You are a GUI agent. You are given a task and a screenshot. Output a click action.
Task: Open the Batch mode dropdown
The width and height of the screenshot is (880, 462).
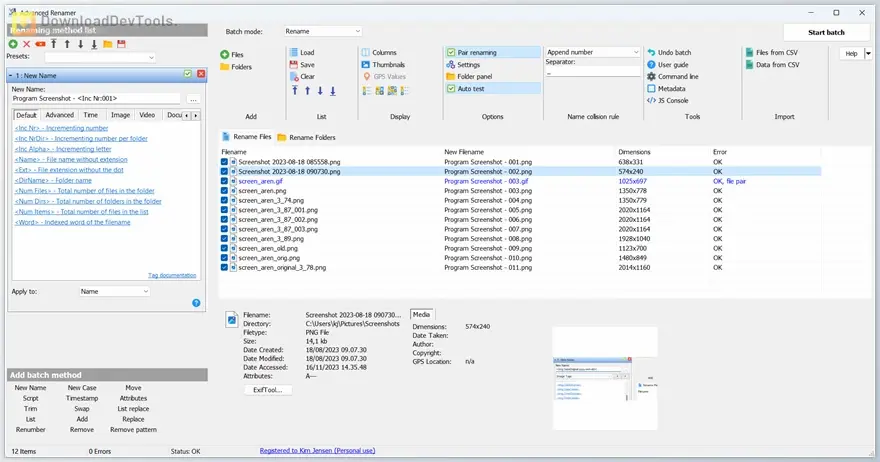(x=323, y=31)
